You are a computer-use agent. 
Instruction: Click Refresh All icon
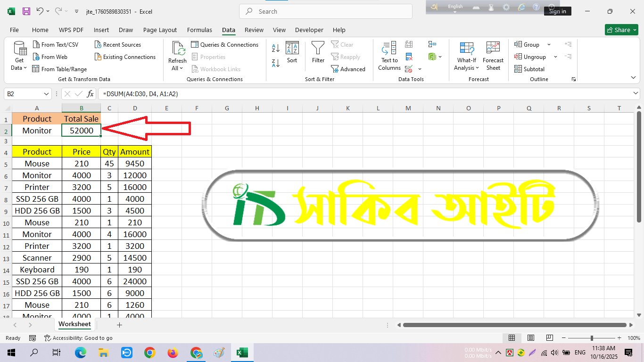coord(177,56)
